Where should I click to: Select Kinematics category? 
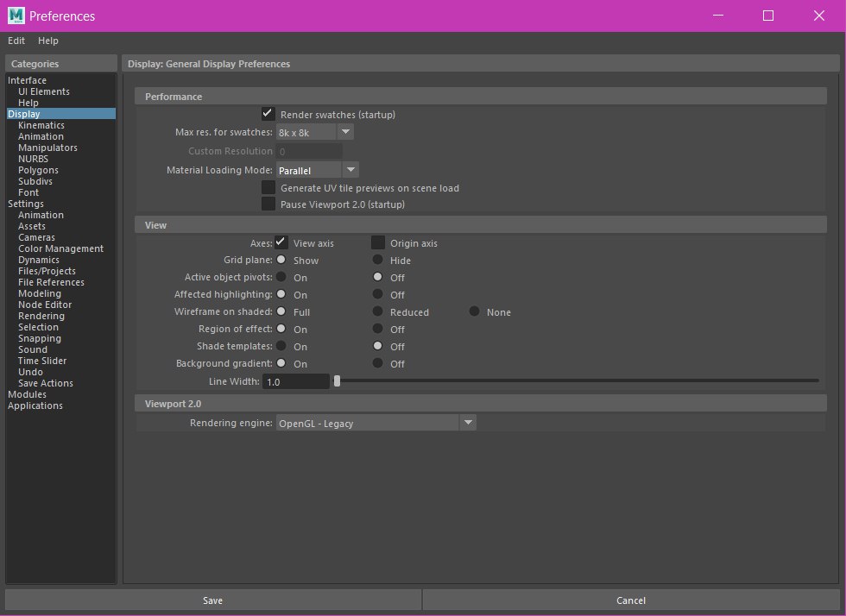point(41,125)
